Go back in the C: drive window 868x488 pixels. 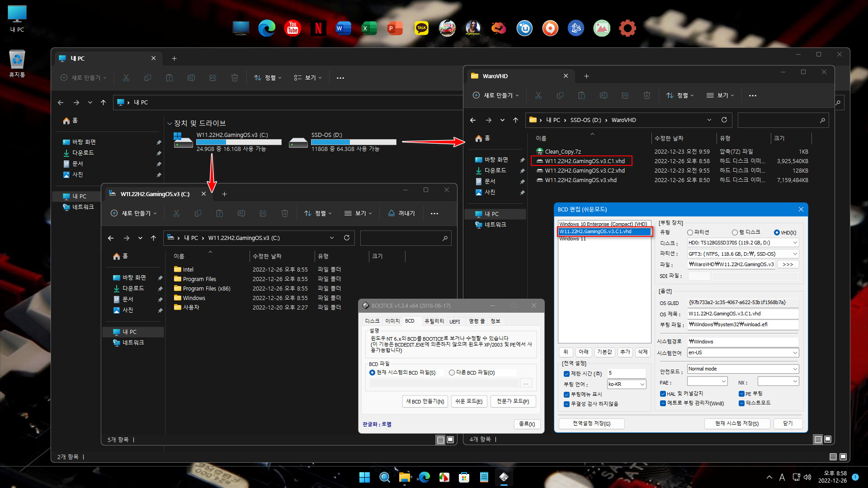[x=111, y=238]
